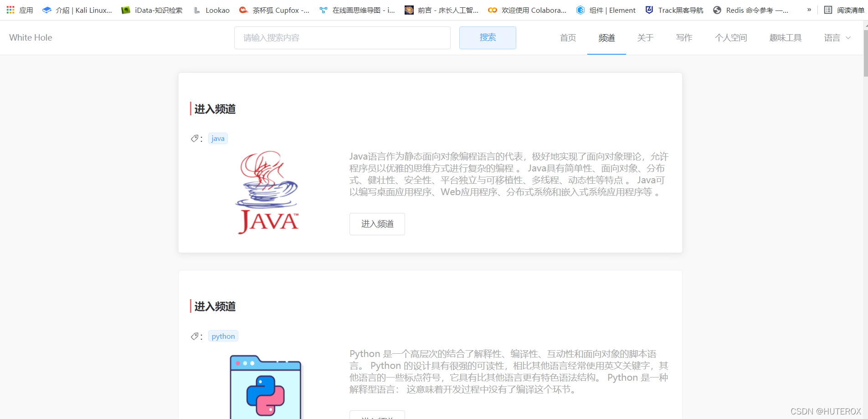Open the 写作 menu item
This screenshot has width=868, height=419.
click(684, 38)
